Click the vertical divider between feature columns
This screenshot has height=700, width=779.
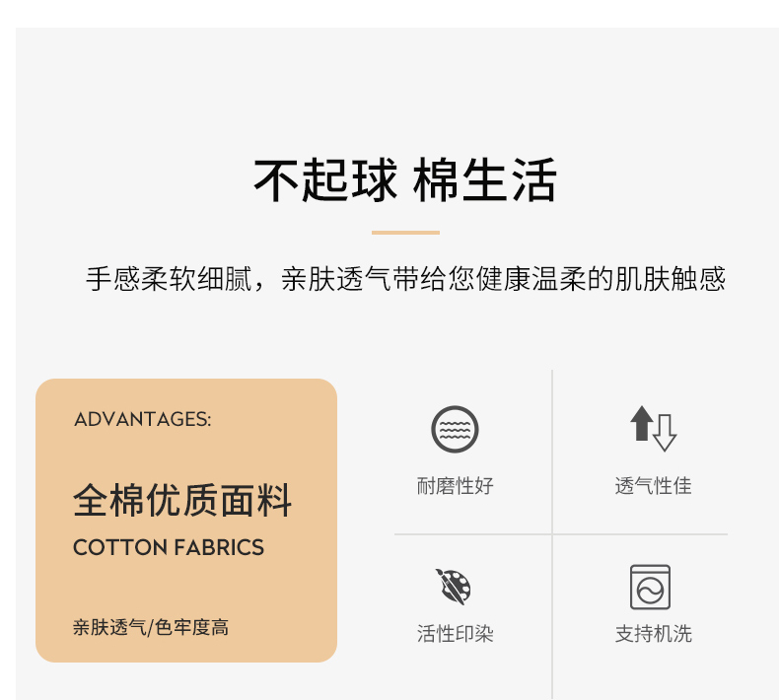click(x=552, y=534)
